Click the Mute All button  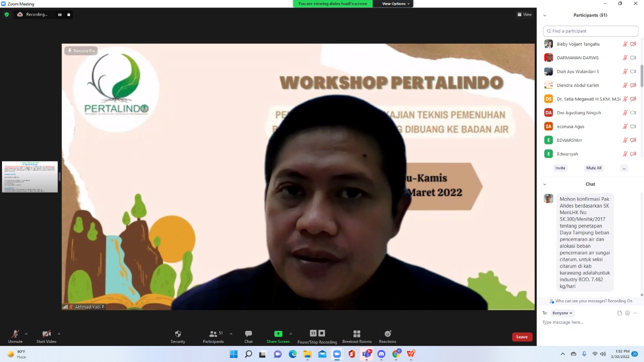click(594, 168)
